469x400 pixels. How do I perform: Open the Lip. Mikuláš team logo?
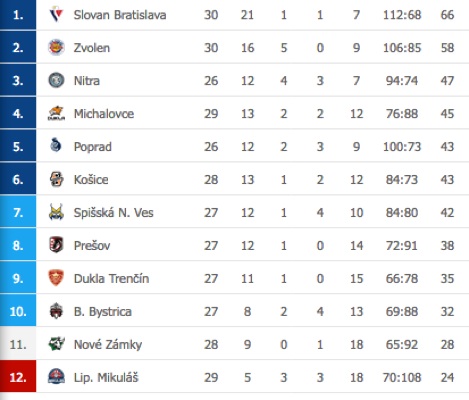tap(56, 377)
